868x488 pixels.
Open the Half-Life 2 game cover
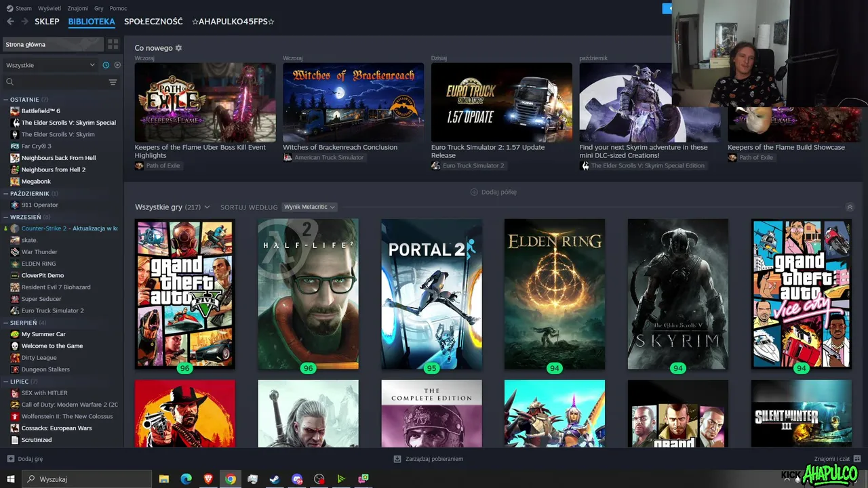309,294
